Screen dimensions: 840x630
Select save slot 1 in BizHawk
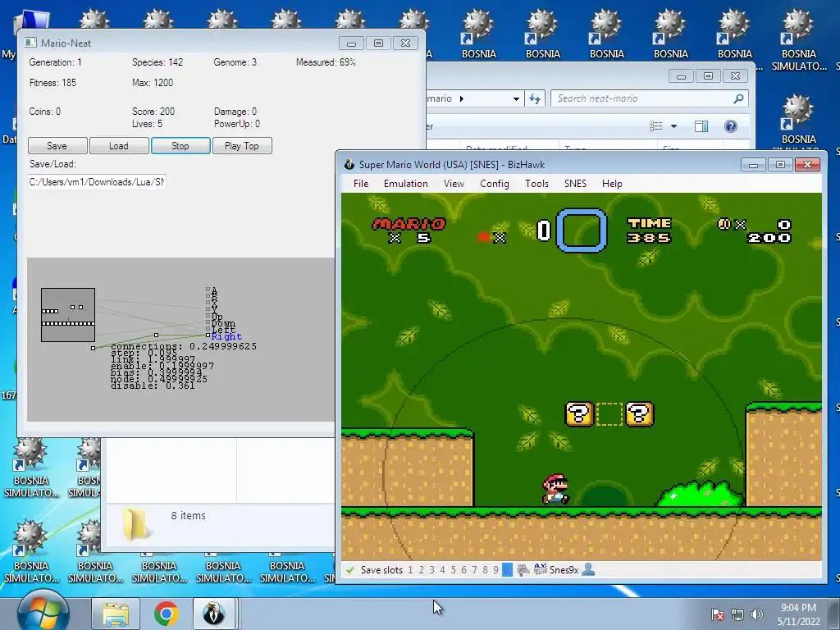click(410, 570)
